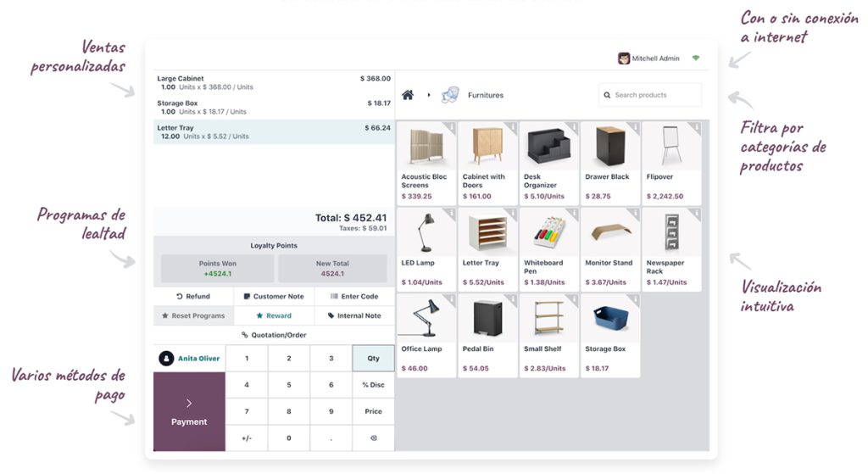Add LED Lamp product
The height and width of the screenshot is (474, 868).
click(x=427, y=249)
